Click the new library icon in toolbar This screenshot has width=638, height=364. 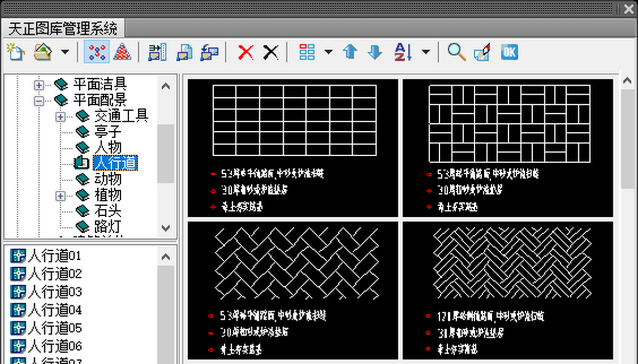tap(16, 52)
